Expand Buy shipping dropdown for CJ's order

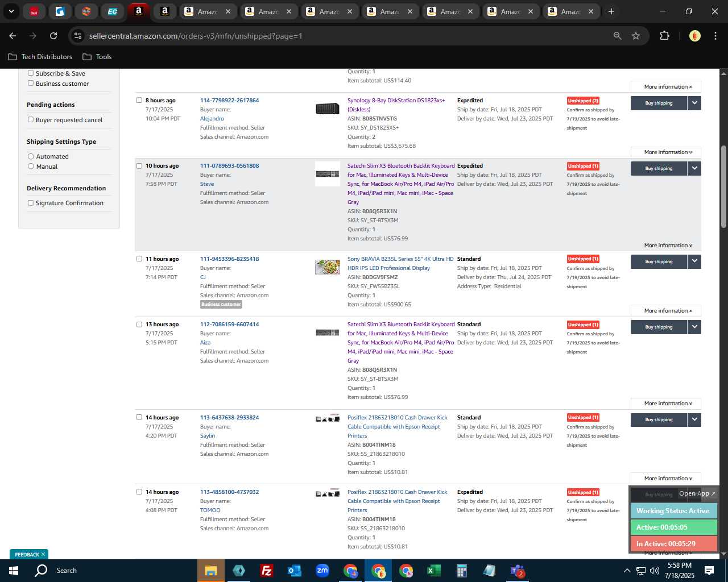(694, 261)
